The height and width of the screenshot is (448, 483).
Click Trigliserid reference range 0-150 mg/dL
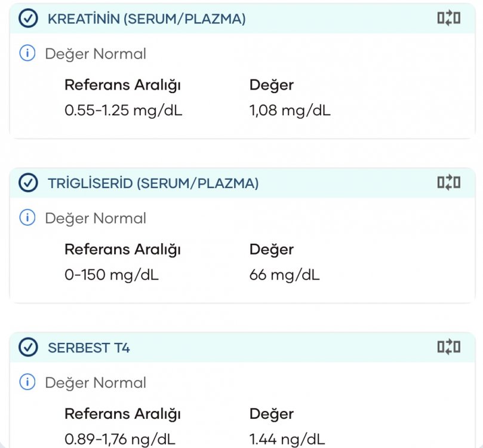pyautogui.click(x=111, y=275)
